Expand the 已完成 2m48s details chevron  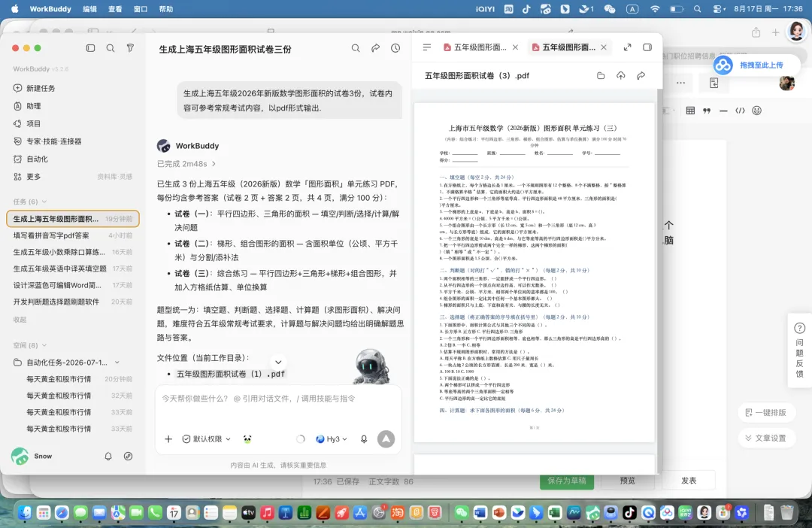[x=214, y=164]
